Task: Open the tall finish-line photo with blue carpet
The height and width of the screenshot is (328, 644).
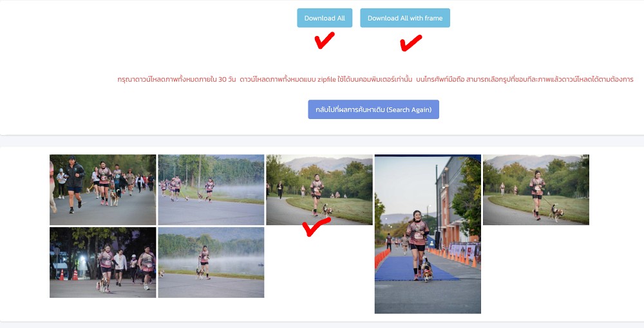Action: (428, 234)
